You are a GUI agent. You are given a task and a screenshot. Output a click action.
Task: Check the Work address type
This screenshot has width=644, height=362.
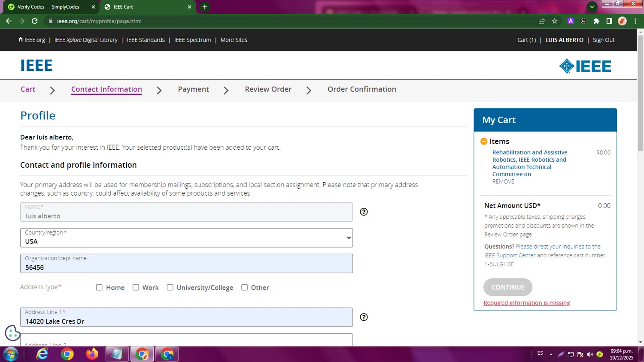(136, 287)
